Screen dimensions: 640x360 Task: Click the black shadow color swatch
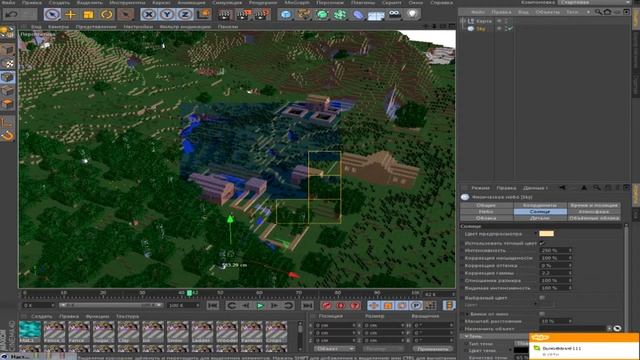click(x=521, y=350)
